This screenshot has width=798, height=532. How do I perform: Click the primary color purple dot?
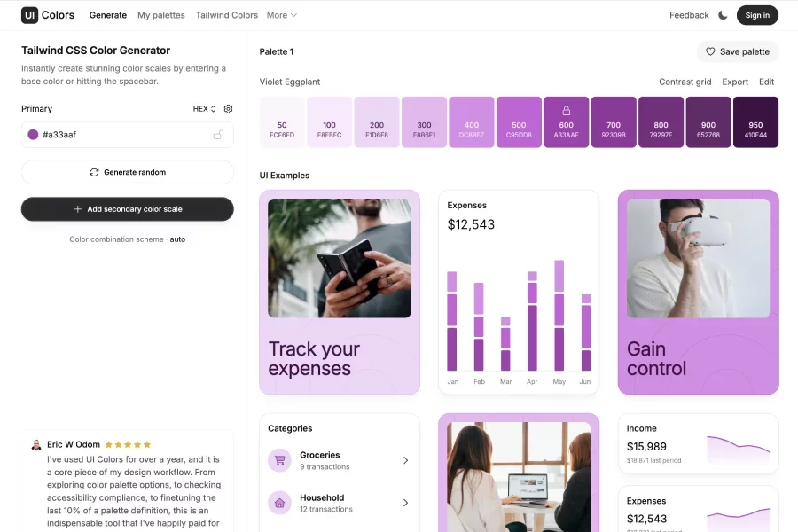pyautogui.click(x=33, y=135)
